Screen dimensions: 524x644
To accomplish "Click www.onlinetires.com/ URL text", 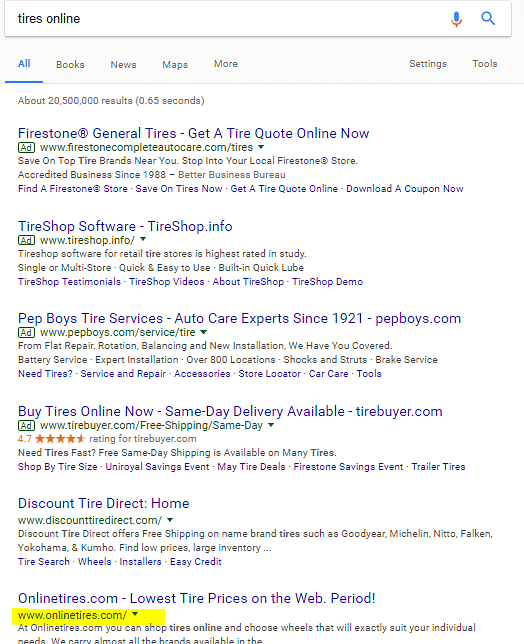I will [72, 615].
